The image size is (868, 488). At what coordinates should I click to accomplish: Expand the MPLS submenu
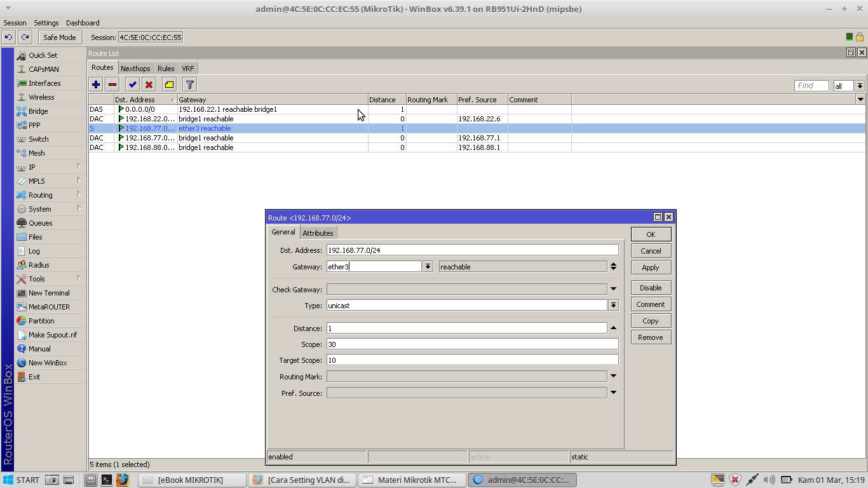coord(50,181)
